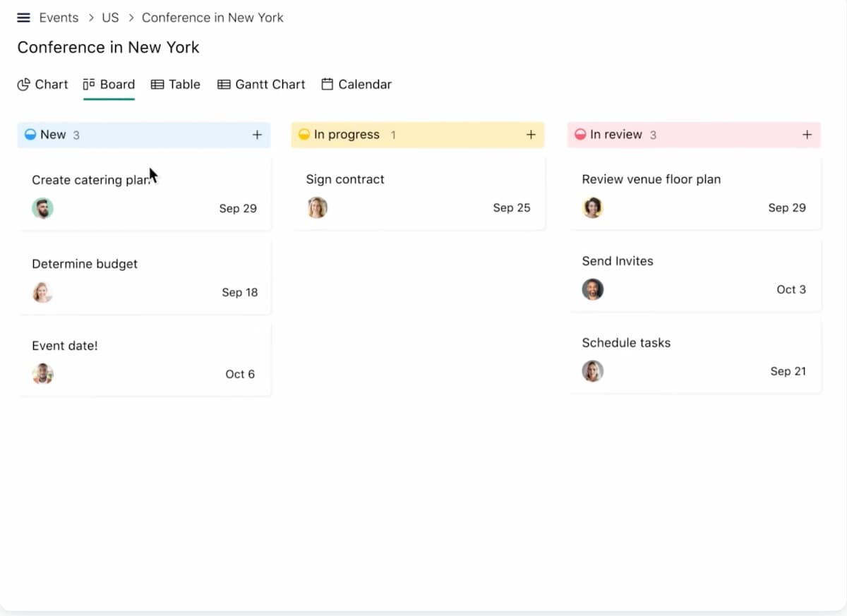
Task: Click the Table view icon
Action: 156,84
